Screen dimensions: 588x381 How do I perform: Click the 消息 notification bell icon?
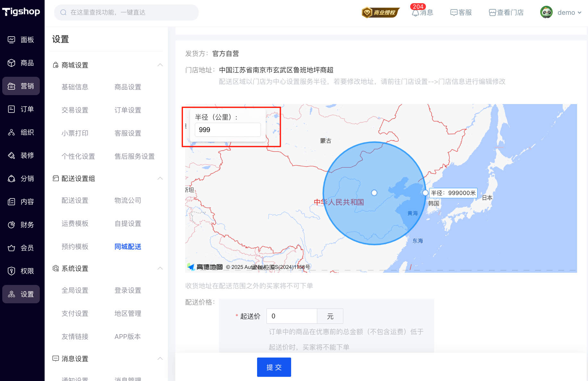click(x=416, y=13)
